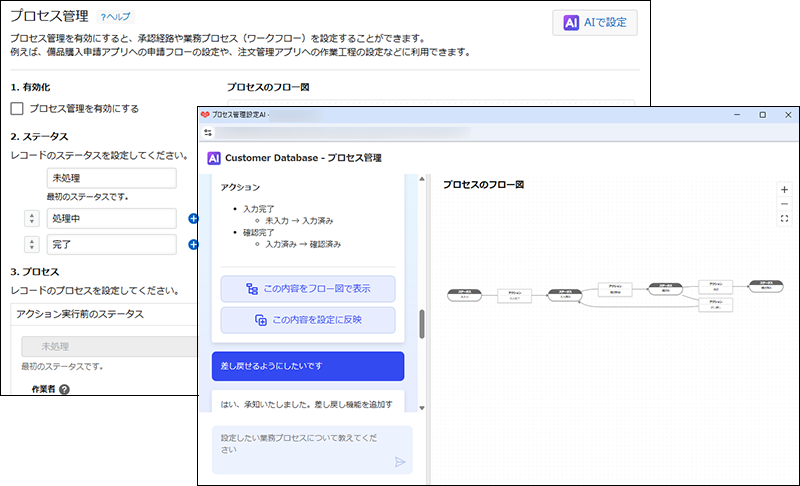
Task: Click the 処理中 status input field
Action: pyautogui.click(x=112, y=218)
